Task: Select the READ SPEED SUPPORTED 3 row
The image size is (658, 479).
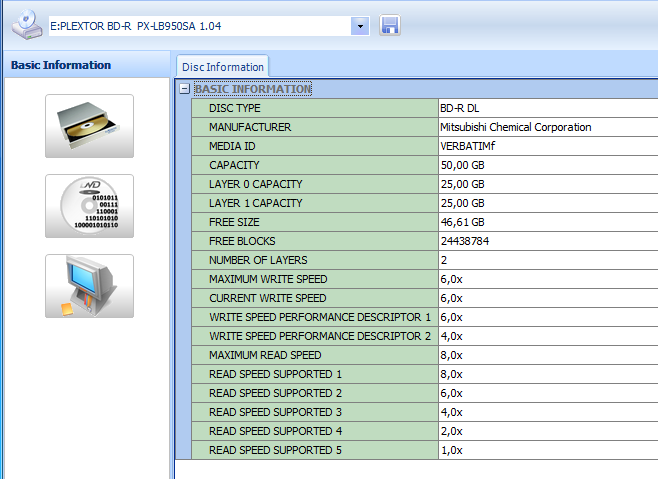Action: click(425, 412)
